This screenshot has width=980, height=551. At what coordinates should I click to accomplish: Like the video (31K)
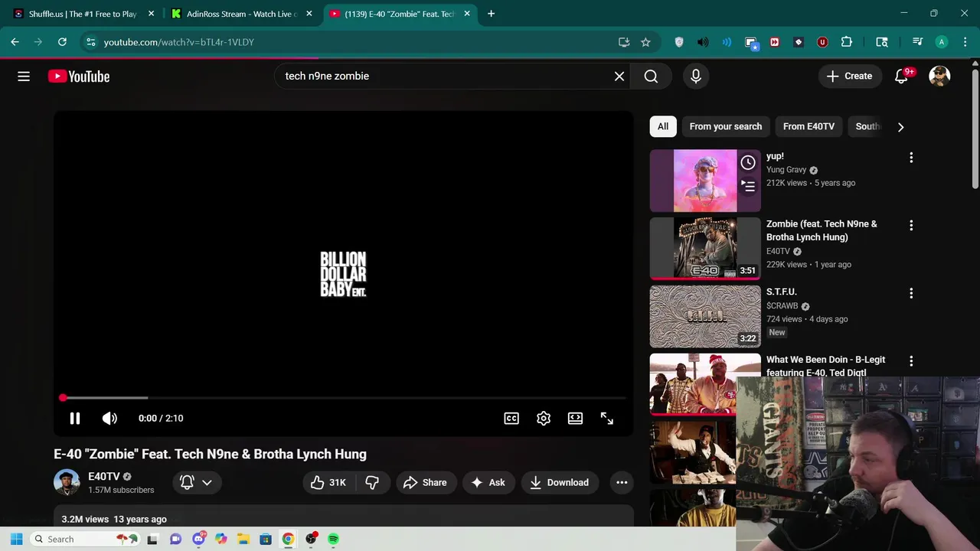tap(328, 483)
